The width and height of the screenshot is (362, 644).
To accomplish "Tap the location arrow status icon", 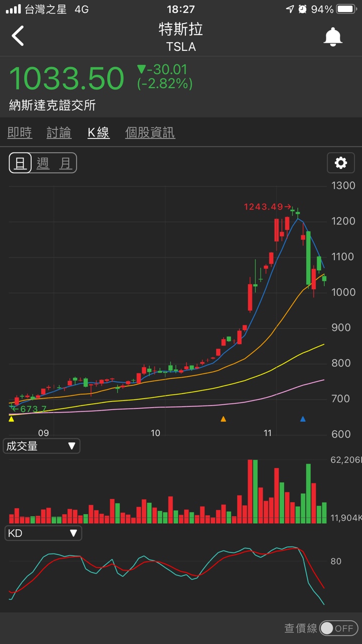I will (290, 9).
